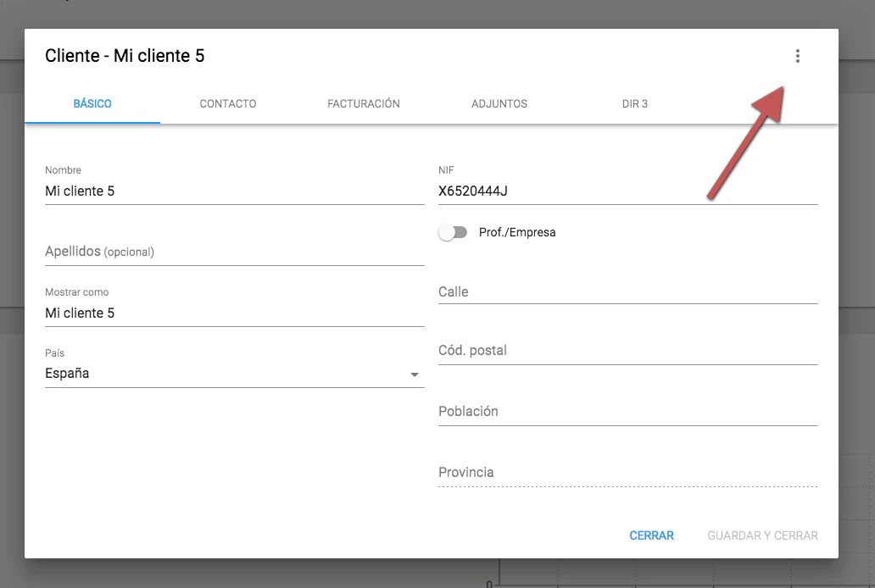Focus the Apellidos optional field
Image resolution: width=875 pixels, height=588 pixels.
pyautogui.click(x=234, y=252)
